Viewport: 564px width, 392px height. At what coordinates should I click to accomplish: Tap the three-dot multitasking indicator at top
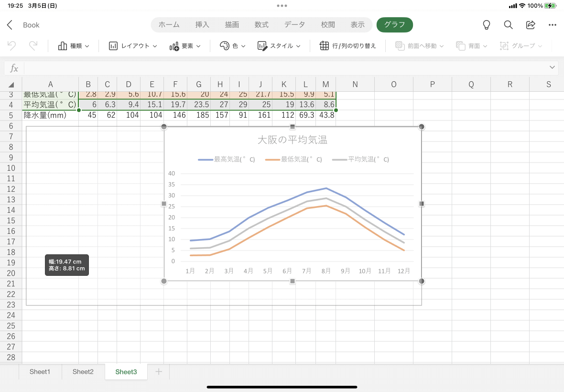(x=282, y=6)
